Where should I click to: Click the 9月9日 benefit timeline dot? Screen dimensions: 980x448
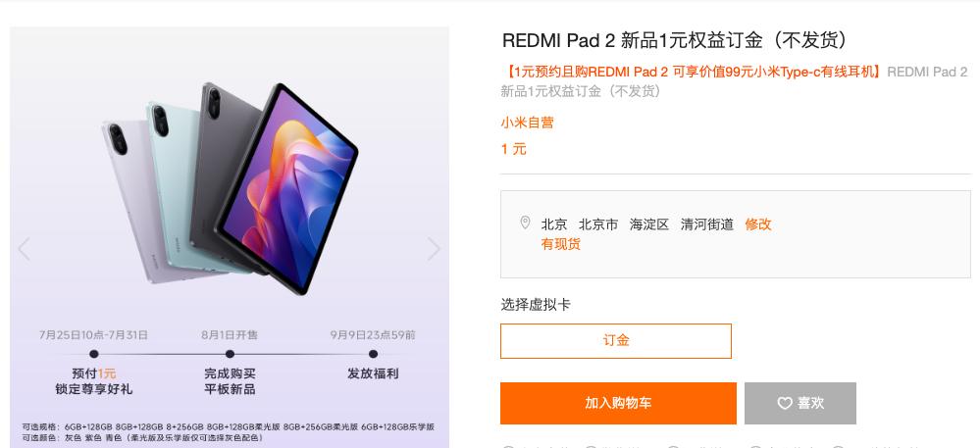[373, 354]
